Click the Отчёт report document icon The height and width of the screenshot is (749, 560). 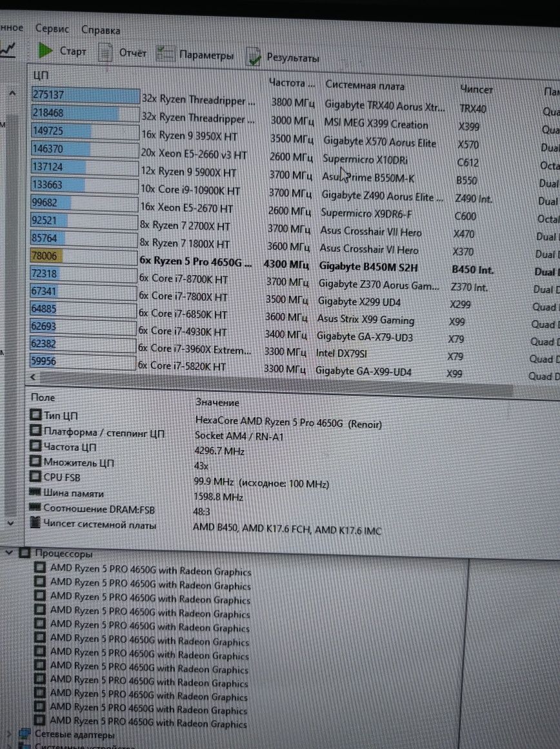(x=105, y=52)
